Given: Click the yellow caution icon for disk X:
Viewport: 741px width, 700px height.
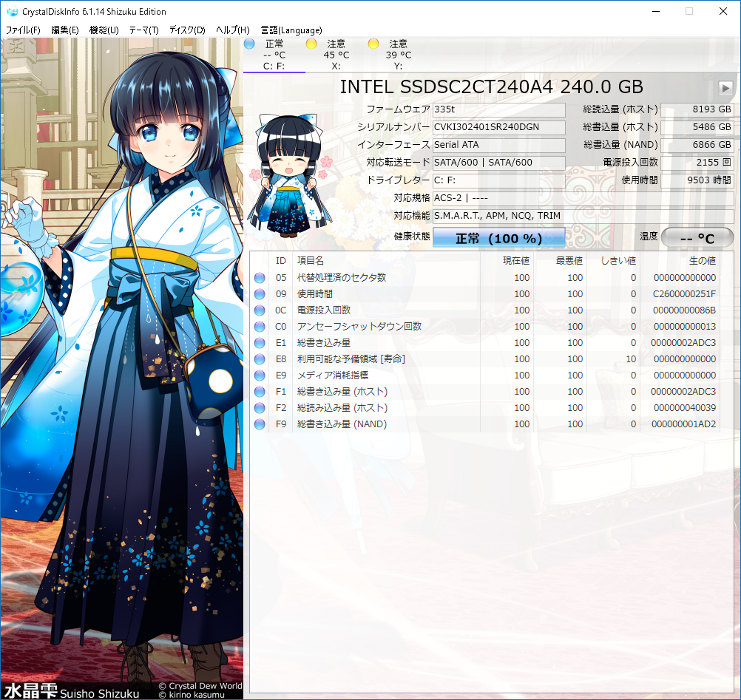Looking at the screenshot, I should pos(311,44).
